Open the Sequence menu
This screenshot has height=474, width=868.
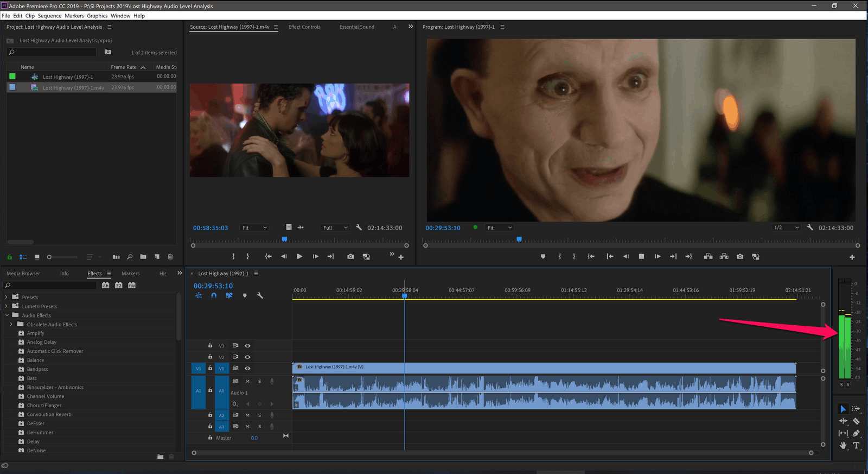[x=49, y=16]
